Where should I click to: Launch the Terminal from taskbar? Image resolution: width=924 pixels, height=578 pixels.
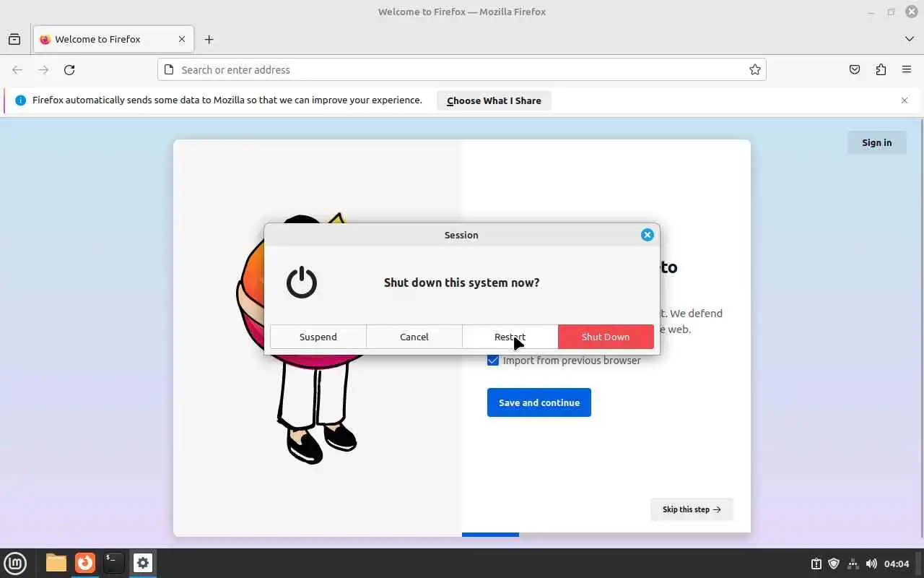click(113, 563)
